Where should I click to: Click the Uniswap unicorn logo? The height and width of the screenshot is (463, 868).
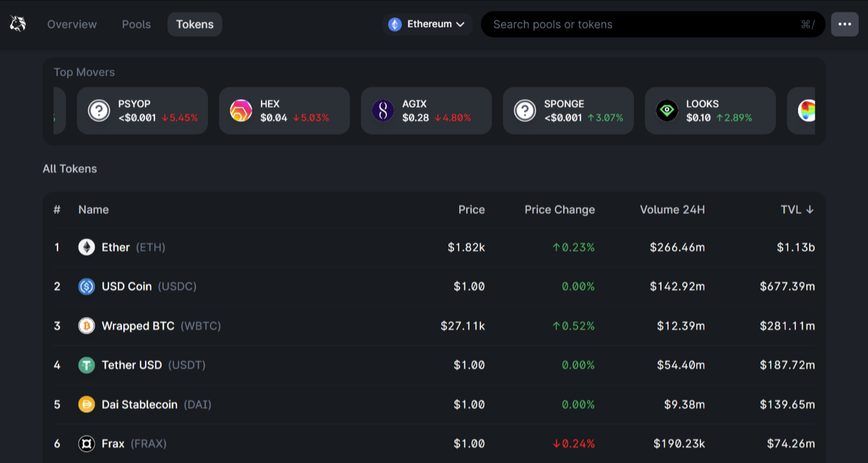coord(18,24)
